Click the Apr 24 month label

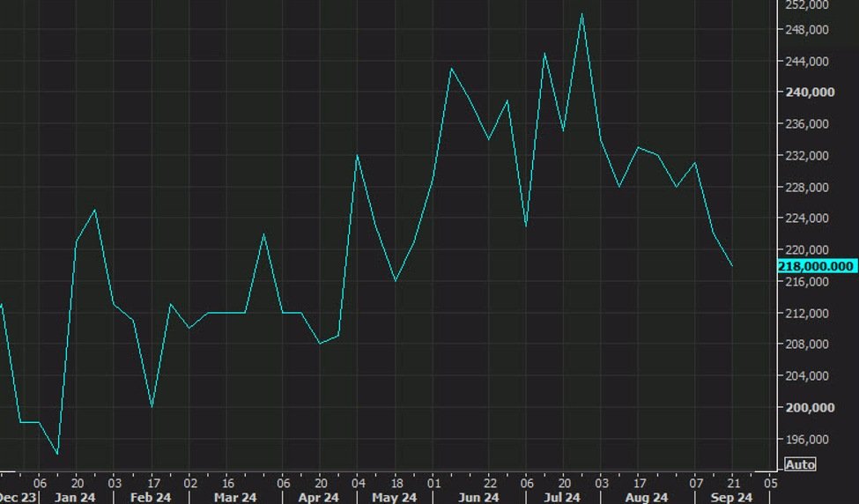click(x=319, y=498)
